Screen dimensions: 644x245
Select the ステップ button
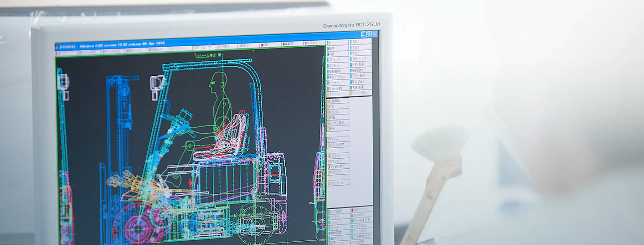[339, 161]
